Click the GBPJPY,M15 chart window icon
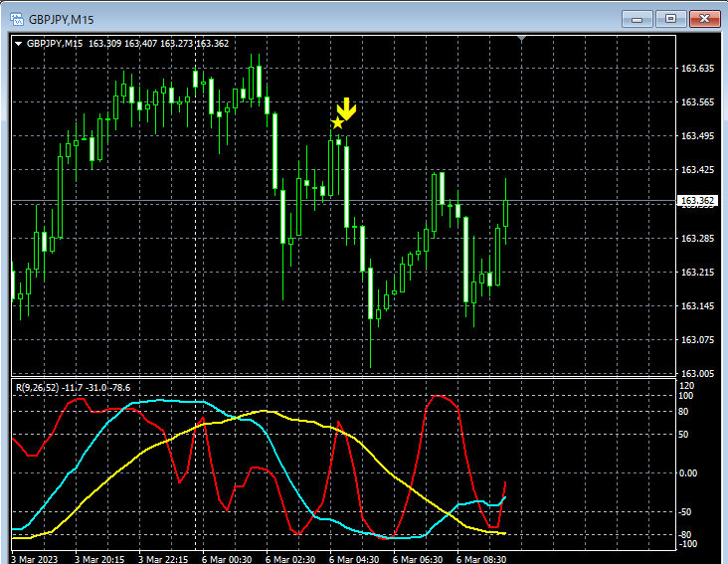Viewport: 728px width, 564px height. 17,19
